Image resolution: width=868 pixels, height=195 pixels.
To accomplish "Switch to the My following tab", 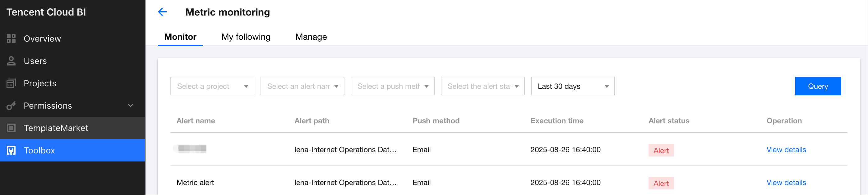I will [x=246, y=37].
